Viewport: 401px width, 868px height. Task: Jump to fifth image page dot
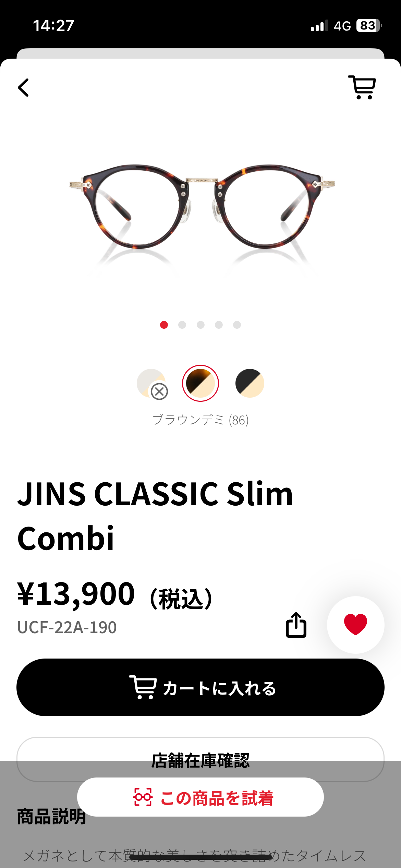point(237,325)
